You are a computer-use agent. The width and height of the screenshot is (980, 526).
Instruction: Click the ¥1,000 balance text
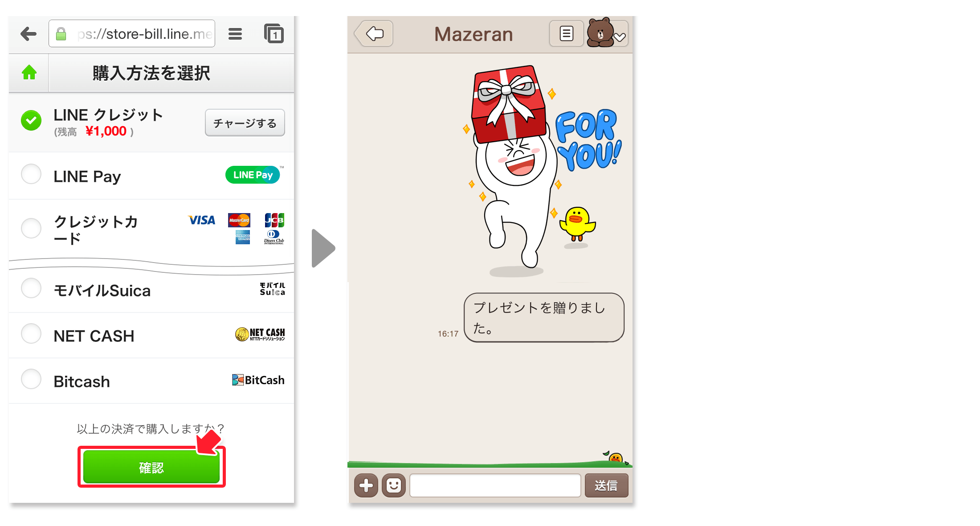[x=106, y=131]
